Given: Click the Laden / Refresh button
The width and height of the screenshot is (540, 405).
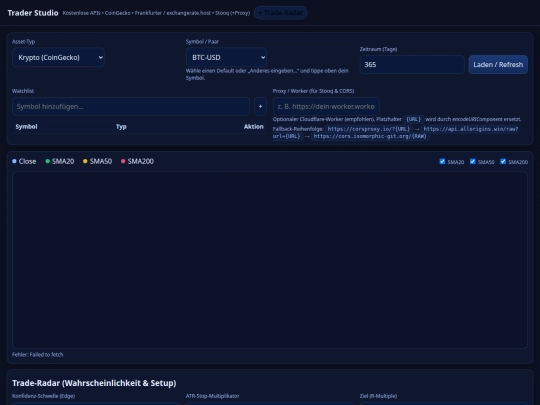Looking at the screenshot, I should coord(498,64).
